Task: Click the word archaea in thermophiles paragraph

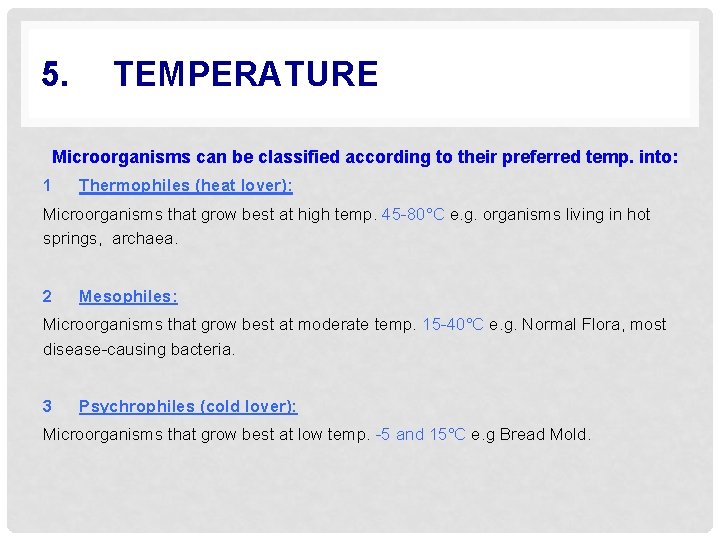Action: click(x=143, y=239)
